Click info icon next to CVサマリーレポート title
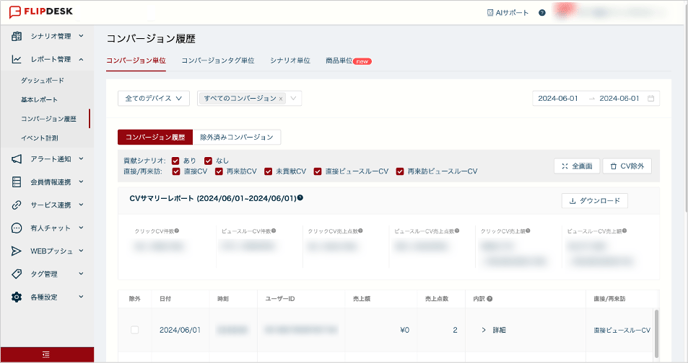Image resolution: width=688 pixels, height=363 pixels. 300,198
